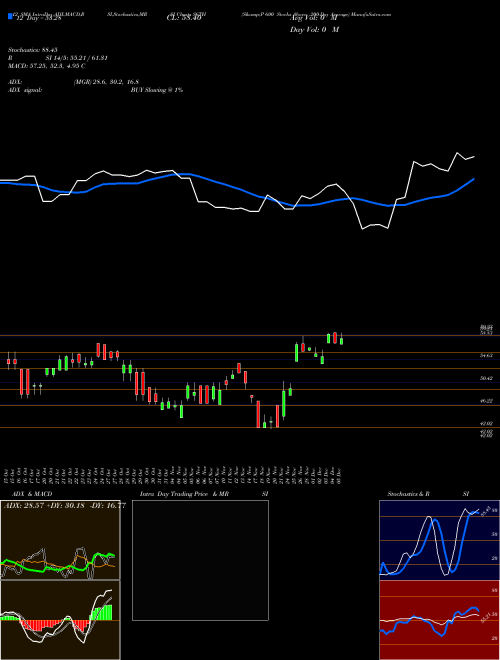Click the first date label on the x-axis
The width and height of the screenshot is (500, 660).
pos(8,476)
